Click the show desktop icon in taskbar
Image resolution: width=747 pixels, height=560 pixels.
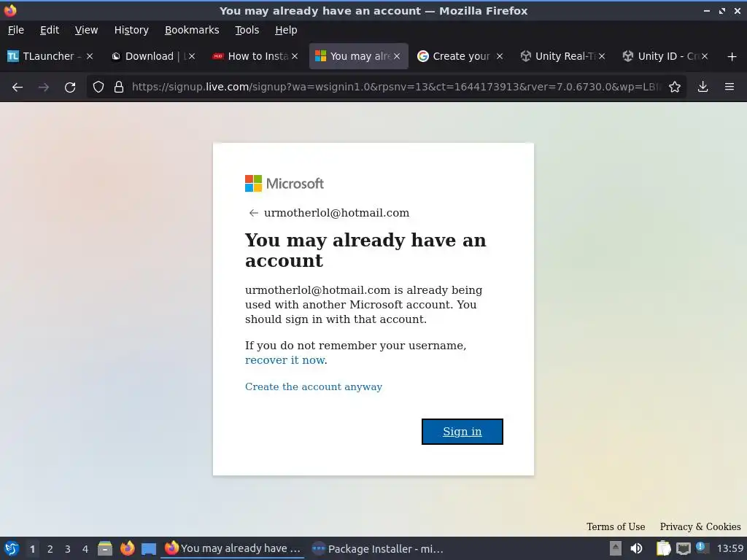(149, 549)
